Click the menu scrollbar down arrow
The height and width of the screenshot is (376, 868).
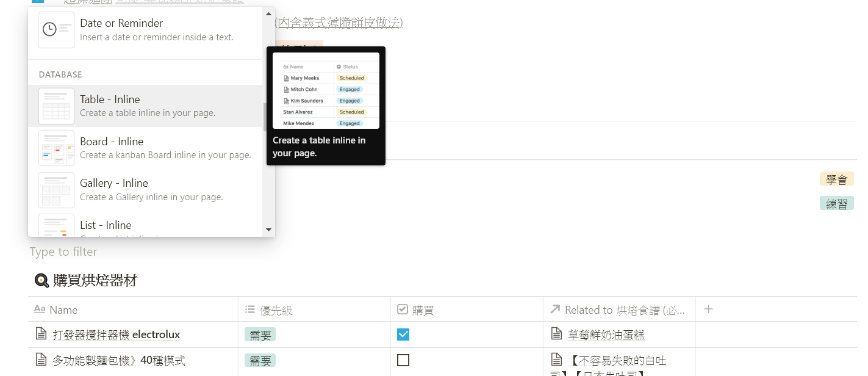(269, 230)
